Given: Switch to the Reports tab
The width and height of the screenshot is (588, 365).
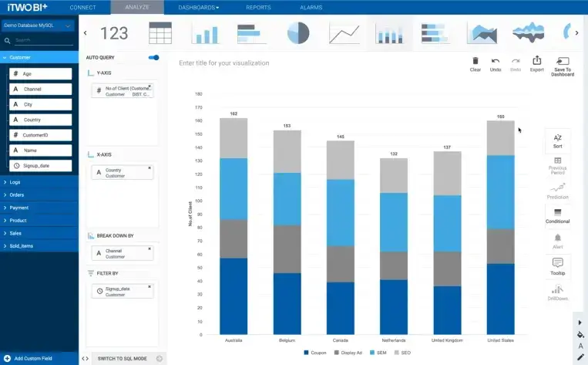Looking at the screenshot, I should point(258,7).
